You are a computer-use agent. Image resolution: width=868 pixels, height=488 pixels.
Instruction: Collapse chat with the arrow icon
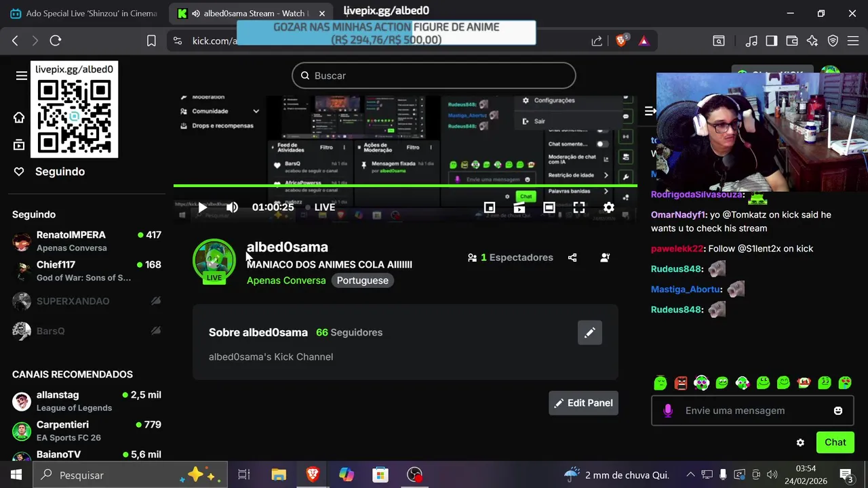pos(650,110)
